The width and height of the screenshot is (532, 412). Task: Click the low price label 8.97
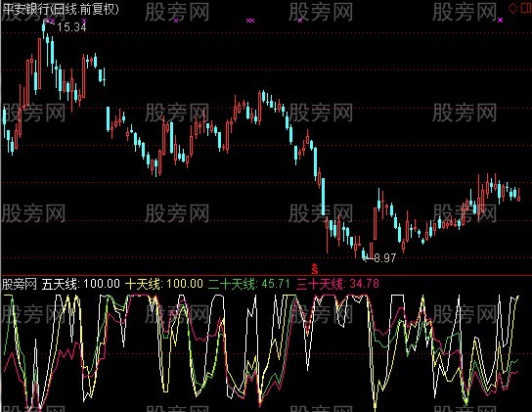click(385, 258)
